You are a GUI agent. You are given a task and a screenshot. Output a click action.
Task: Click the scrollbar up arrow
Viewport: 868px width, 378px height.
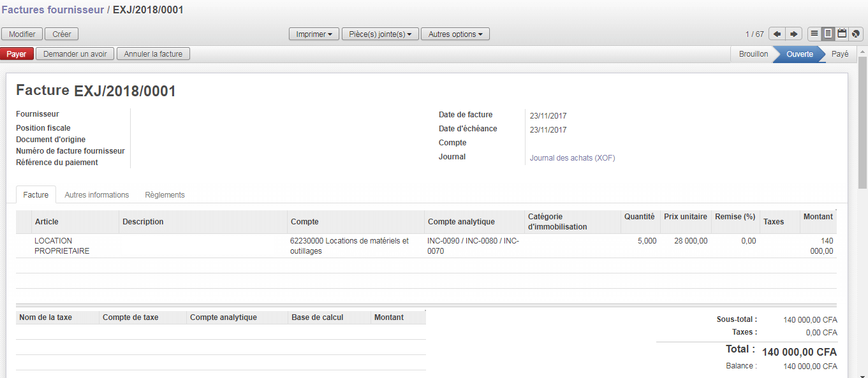pyautogui.click(x=862, y=51)
